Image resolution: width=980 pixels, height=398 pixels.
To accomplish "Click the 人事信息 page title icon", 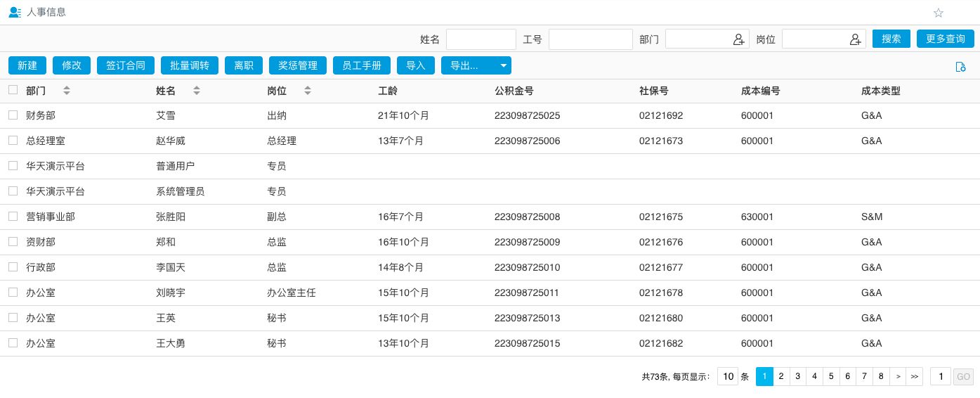I will click(x=14, y=12).
